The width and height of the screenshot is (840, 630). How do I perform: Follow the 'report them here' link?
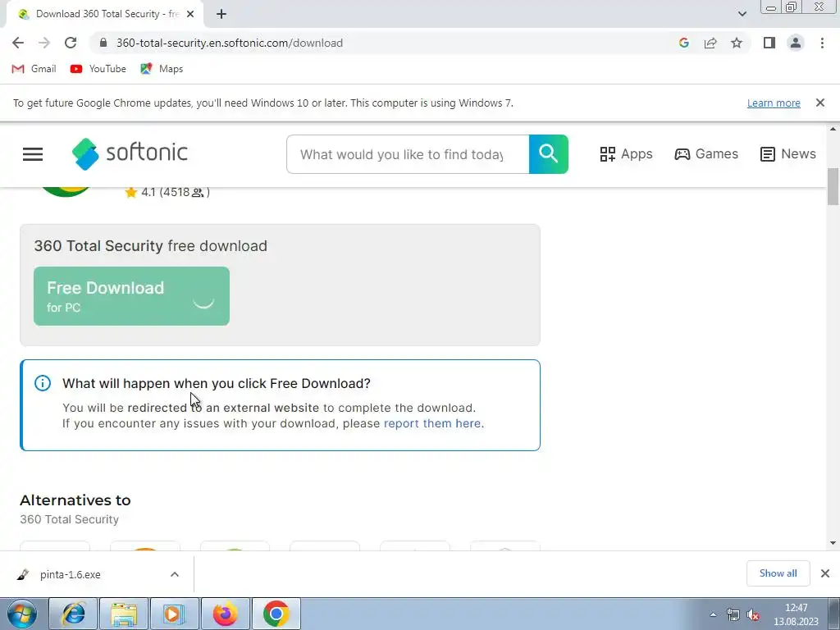432,423
